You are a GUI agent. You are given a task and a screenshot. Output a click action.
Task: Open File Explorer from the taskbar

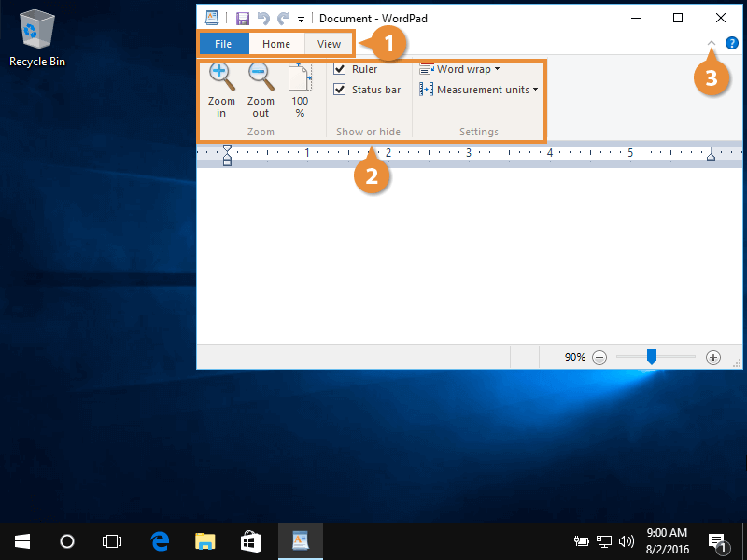(x=205, y=540)
